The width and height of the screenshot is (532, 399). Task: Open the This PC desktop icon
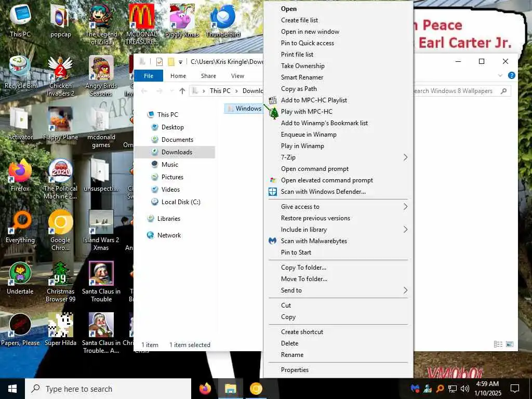tap(20, 20)
